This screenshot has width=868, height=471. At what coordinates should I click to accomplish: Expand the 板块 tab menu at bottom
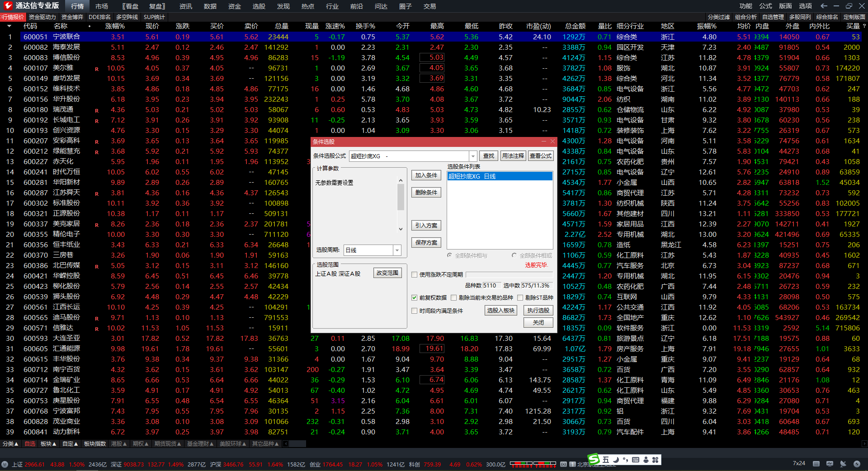[x=48, y=444]
